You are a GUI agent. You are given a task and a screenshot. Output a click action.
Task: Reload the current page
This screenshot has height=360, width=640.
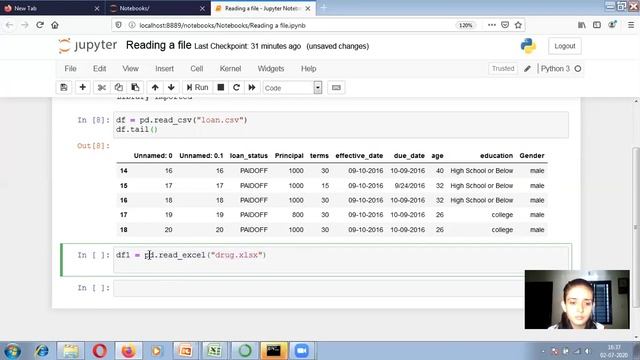(40, 25)
